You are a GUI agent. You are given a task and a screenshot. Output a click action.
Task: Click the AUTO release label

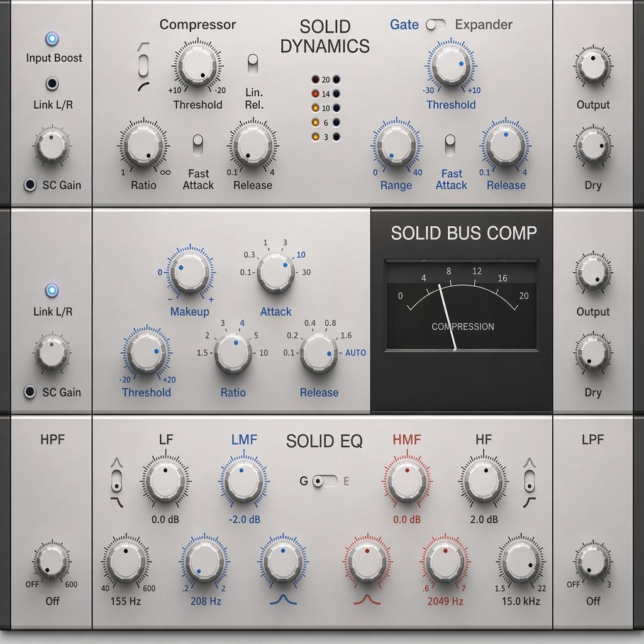point(356,353)
